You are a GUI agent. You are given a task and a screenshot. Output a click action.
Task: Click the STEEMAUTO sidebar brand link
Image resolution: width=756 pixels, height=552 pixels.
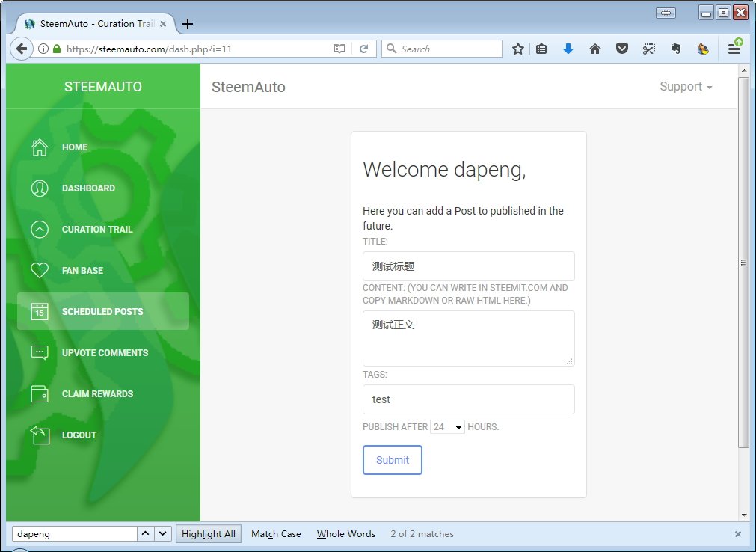103,86
